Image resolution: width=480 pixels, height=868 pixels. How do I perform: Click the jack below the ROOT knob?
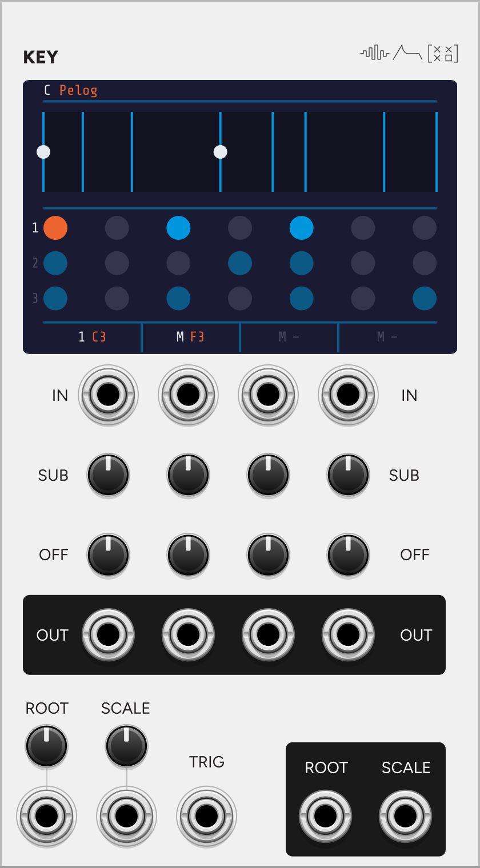coord(46,816)
